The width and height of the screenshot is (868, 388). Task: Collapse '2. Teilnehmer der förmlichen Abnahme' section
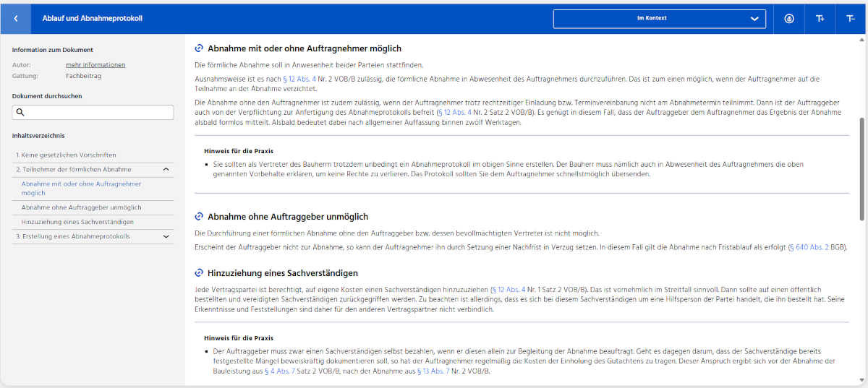pos(166,170)
